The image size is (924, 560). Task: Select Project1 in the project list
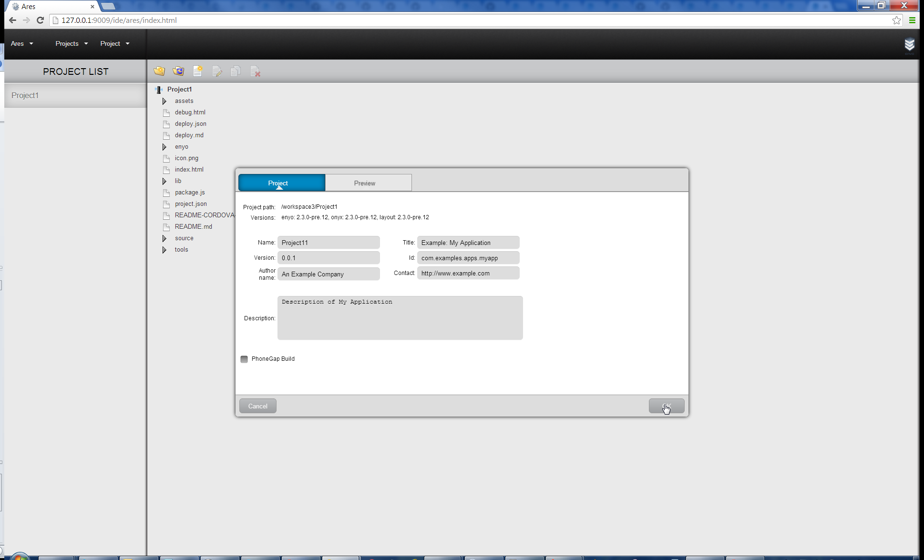[24, 95]
